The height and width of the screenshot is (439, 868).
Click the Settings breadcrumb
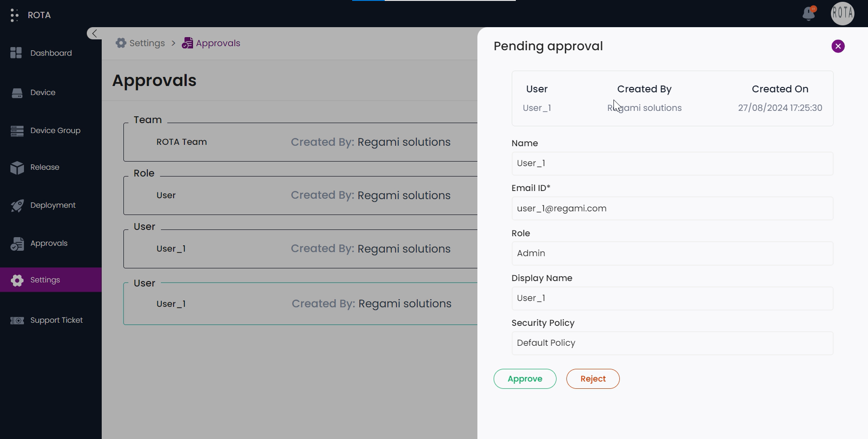147,43
